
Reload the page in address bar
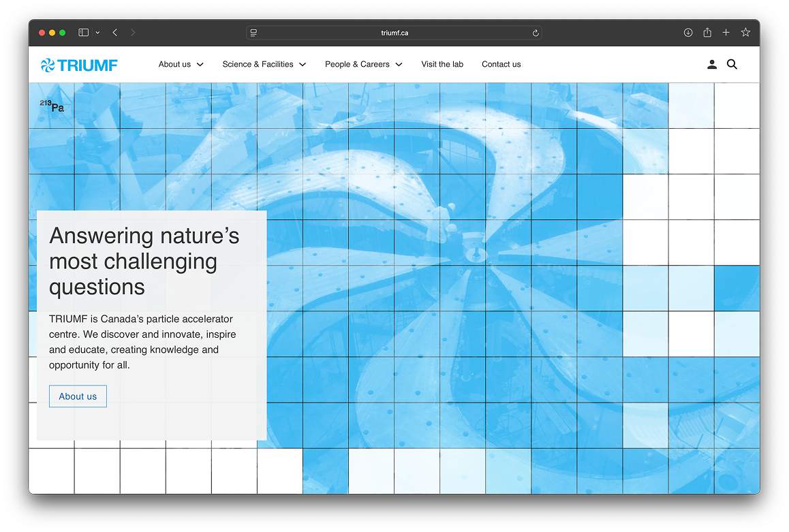pos(536,33)
